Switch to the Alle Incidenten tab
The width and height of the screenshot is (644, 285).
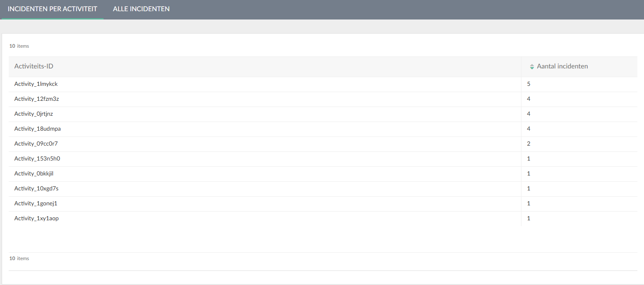[141, 9]
